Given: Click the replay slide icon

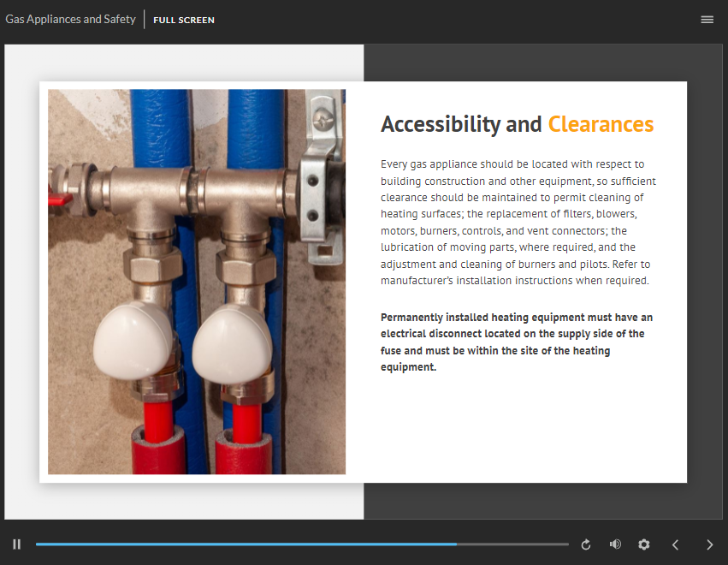Looking at the screenshot, I should 586,544.
